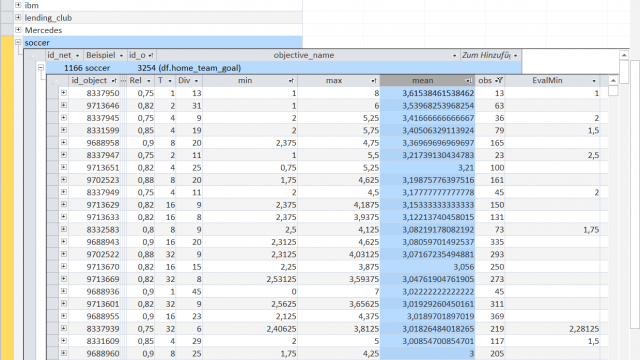The width and height of the screenshot is (640, 360).
Task: Open the id_object column sort dropdown
Action: tap(114, 81)
